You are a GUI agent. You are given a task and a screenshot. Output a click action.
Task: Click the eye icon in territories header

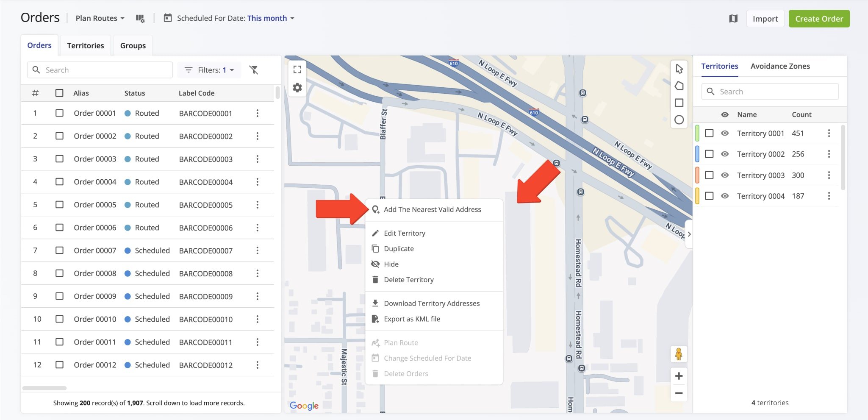(725, 114)
